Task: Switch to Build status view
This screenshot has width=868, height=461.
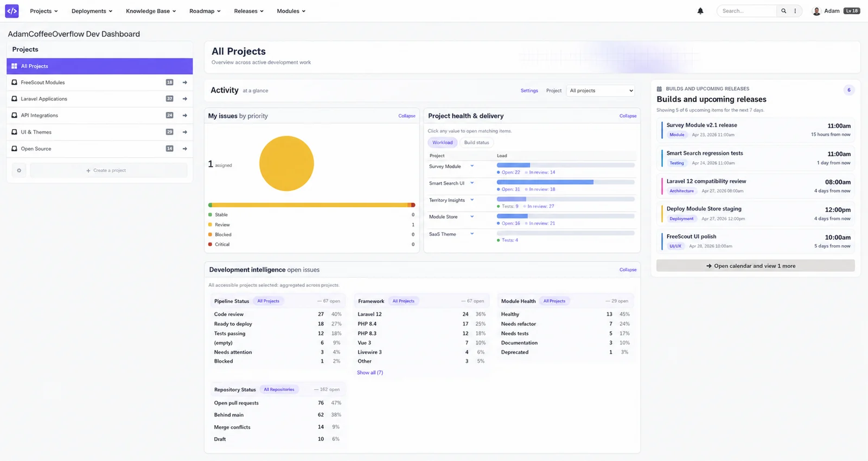Action: (476, 143)
